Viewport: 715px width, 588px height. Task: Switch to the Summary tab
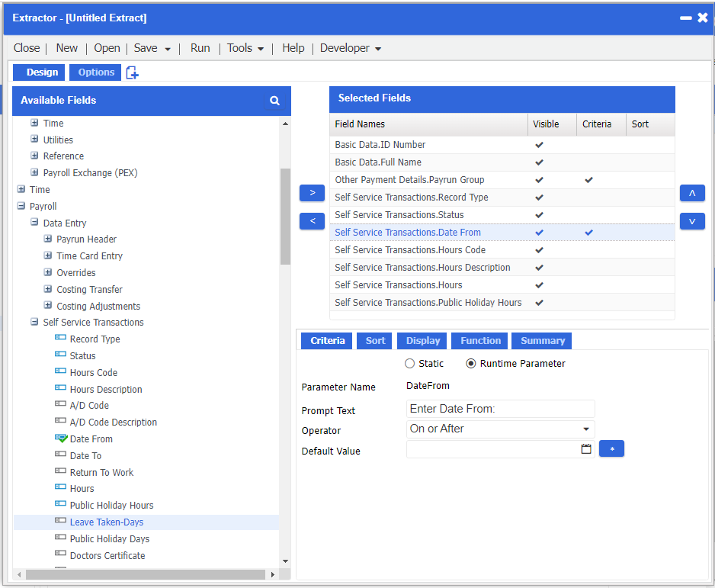tap(542, 341)
